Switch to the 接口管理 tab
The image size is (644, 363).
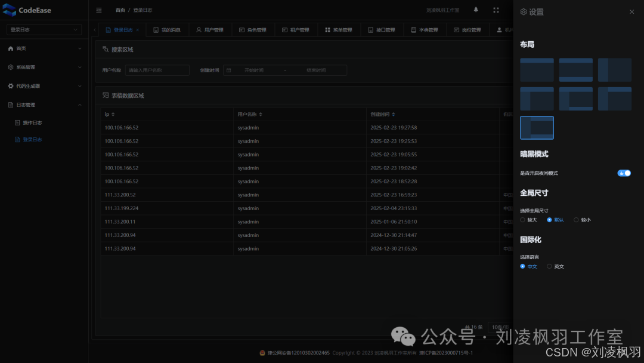click(382, 30)
